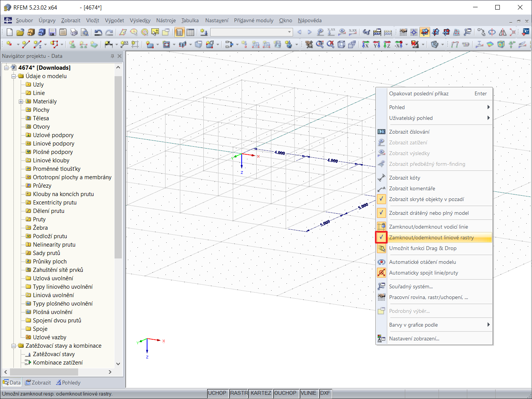Click the RASTR status bar button
This screenshot has height=399, width=532.
tap(239, 393)
